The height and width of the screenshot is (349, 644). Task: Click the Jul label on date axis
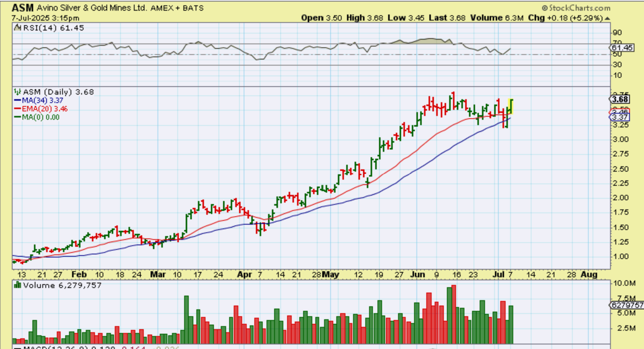point(498,275)
